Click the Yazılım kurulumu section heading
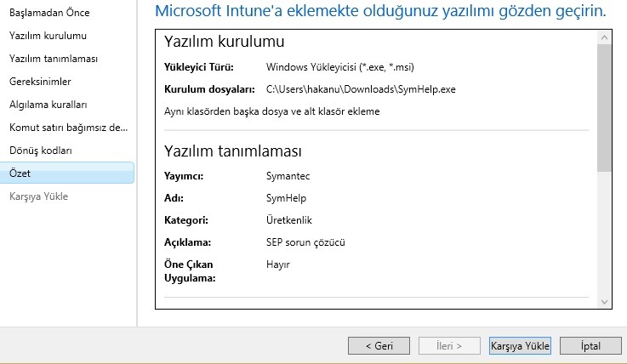 tap(225, 42)
